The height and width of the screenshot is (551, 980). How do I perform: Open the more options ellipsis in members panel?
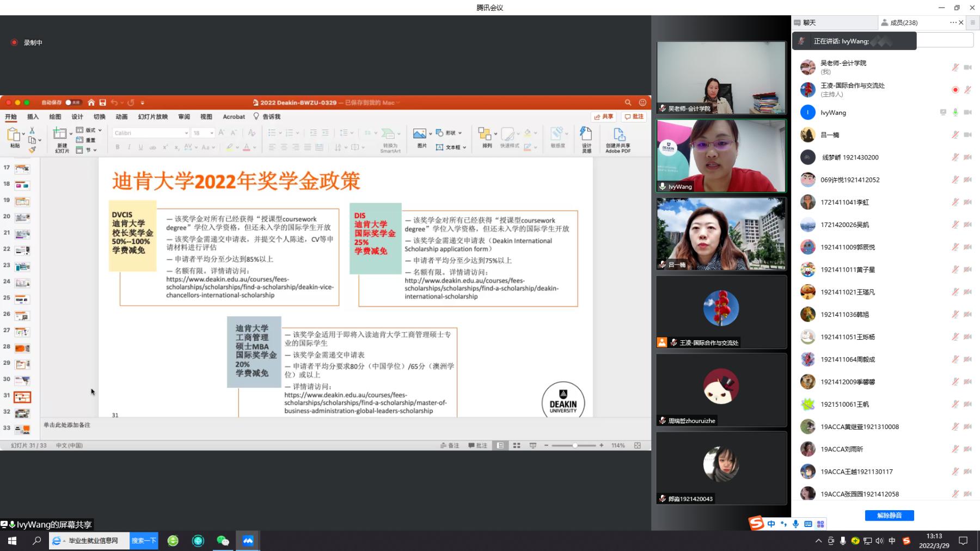pyautogui.click(x=953, y=22)
